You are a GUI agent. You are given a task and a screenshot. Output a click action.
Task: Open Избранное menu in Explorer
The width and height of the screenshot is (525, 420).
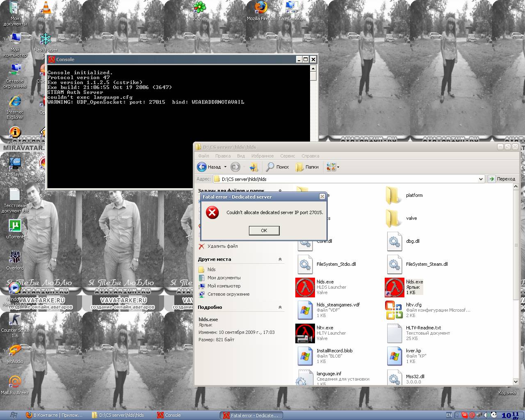[262, 156]
